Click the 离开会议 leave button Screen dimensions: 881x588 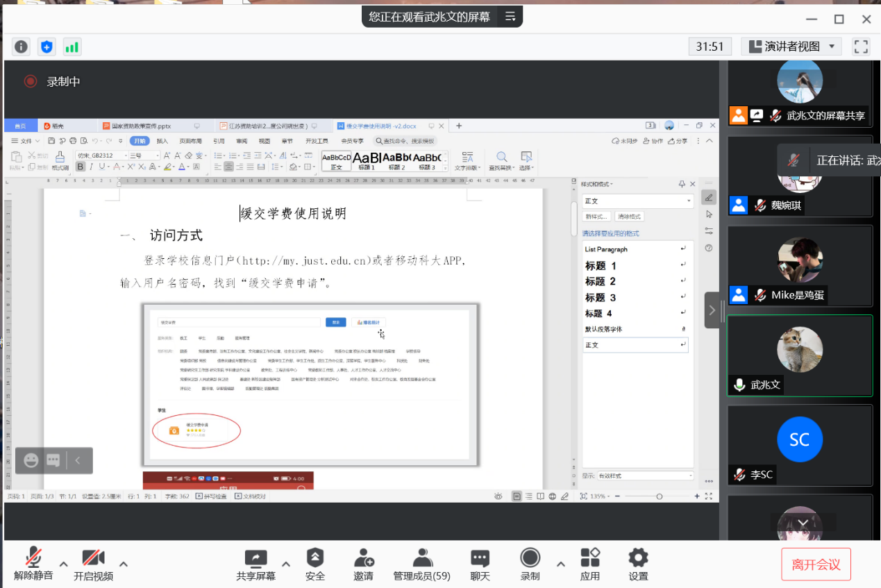point(816,565)
